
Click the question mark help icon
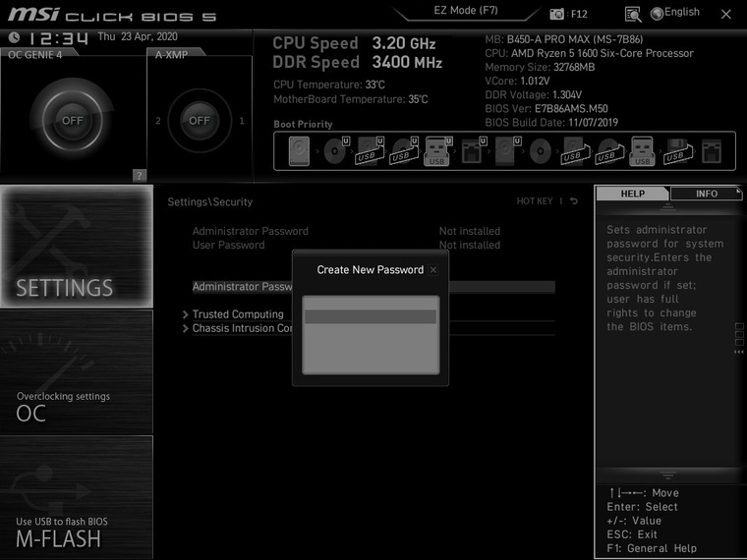coord(140,175)
